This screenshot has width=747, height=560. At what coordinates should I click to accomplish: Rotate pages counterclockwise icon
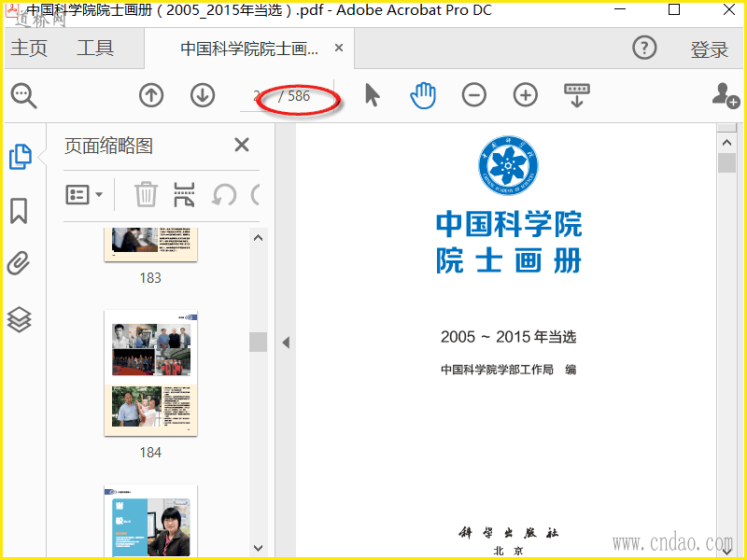(224, 194)
